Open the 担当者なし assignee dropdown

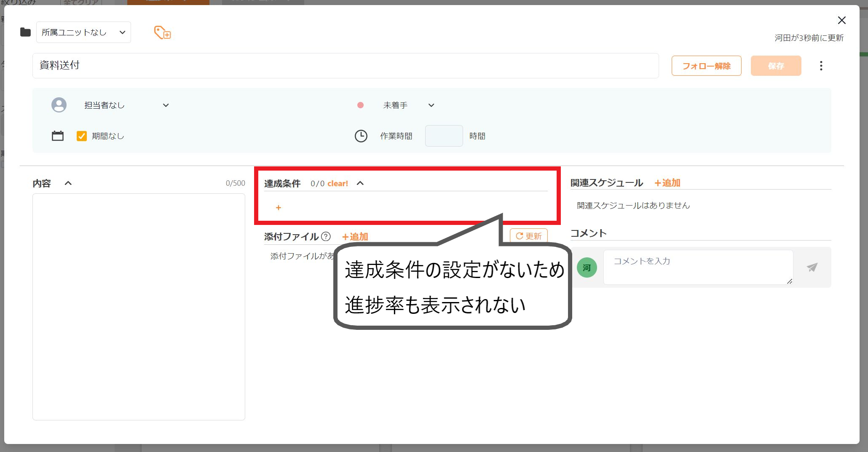[126, 105]
